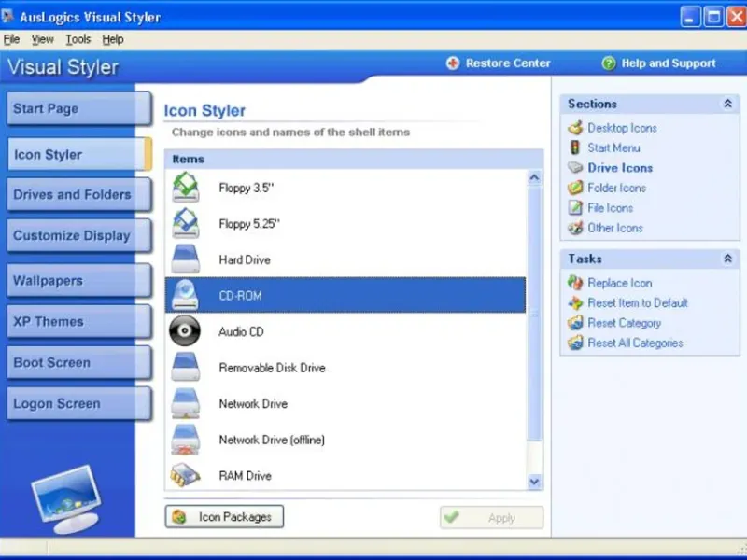
Task: Click the CD-ROM disc icon
Action: [185, 295]
